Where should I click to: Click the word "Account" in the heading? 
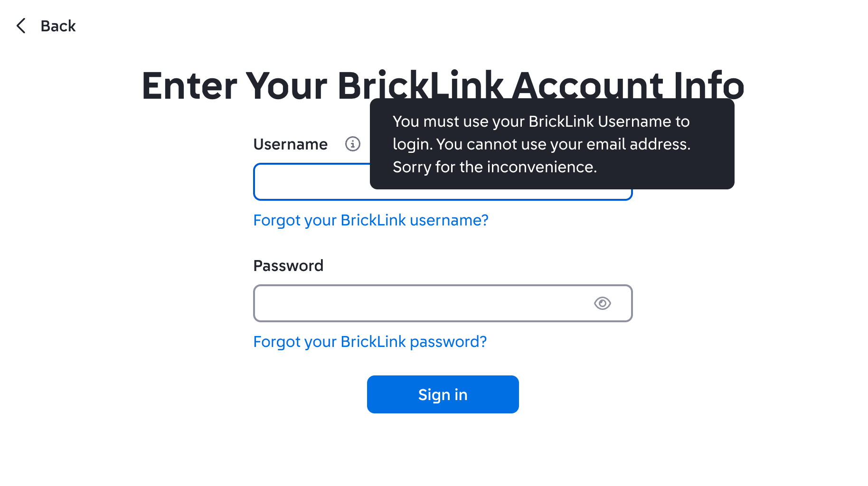click(x=587, y=84)
